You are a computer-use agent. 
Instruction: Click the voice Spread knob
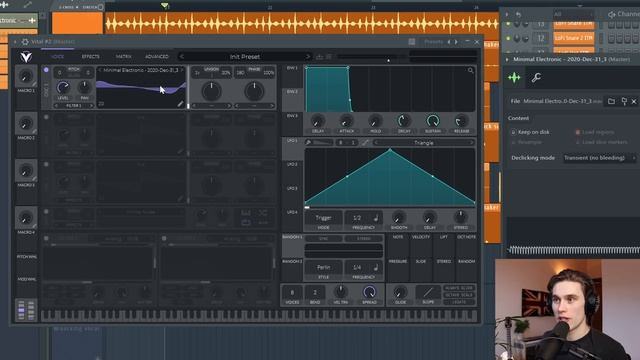pyautogui.click(x=369, y=292)
